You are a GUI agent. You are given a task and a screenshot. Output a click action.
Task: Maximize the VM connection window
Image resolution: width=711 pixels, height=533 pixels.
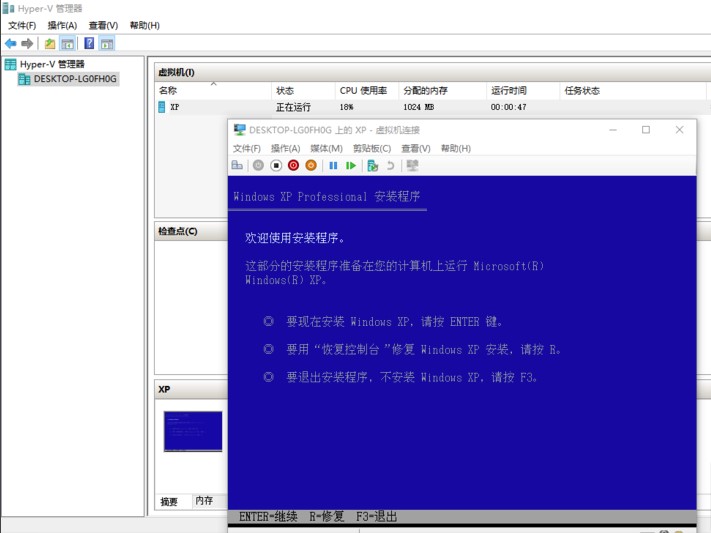(x=646, y=130)
